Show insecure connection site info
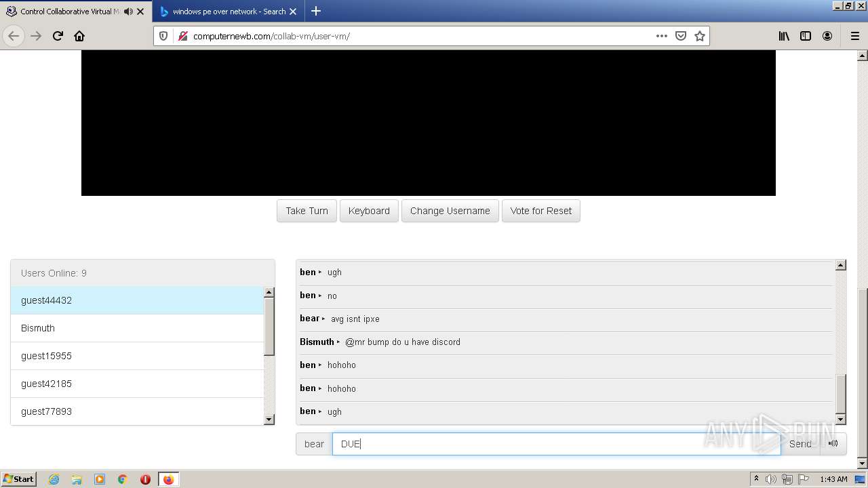The width and height of the screenshot is (868, 488). tap(182, 36)
